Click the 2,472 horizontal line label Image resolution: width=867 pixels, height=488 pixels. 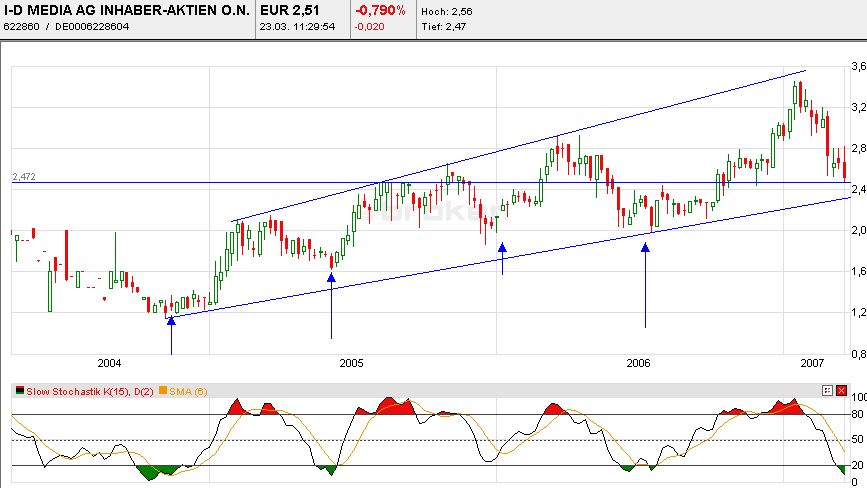click(24, 177)
